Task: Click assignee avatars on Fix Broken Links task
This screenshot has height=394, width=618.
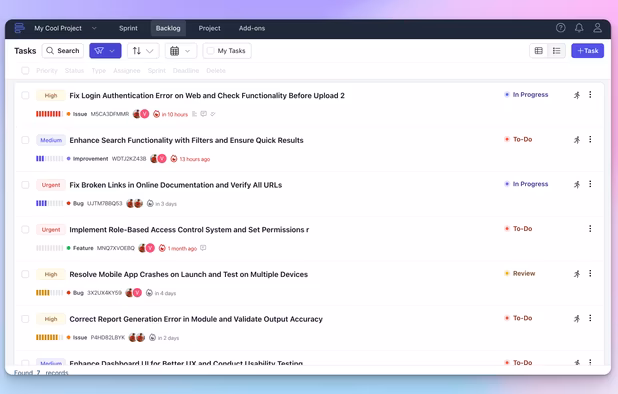Action: click(134, 203)
